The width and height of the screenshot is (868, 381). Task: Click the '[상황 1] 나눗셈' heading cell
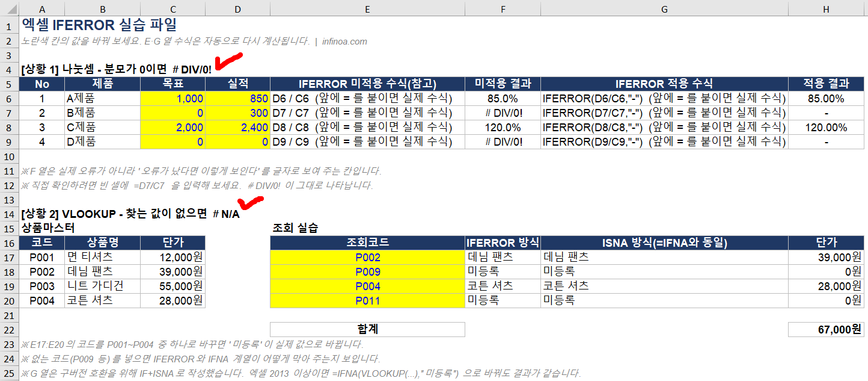(116, 69)
